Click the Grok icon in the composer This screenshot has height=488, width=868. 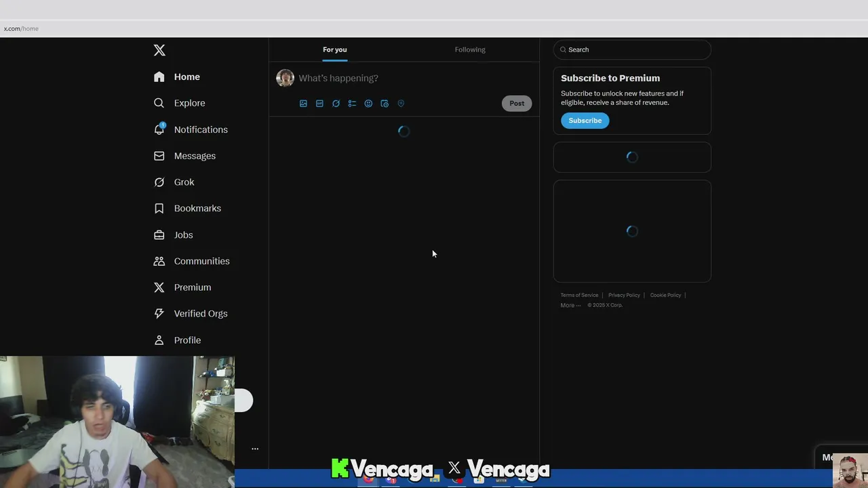point(336,104)
